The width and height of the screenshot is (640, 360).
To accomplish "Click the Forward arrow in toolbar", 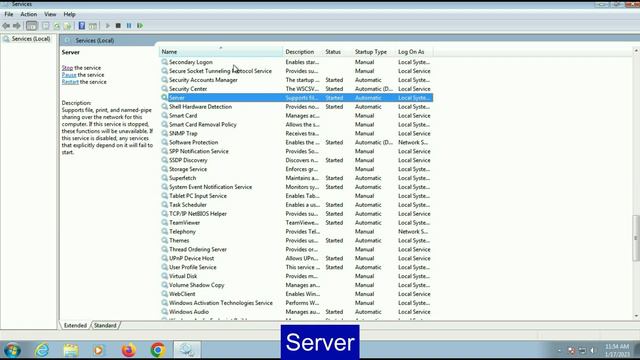I will 17,26.
